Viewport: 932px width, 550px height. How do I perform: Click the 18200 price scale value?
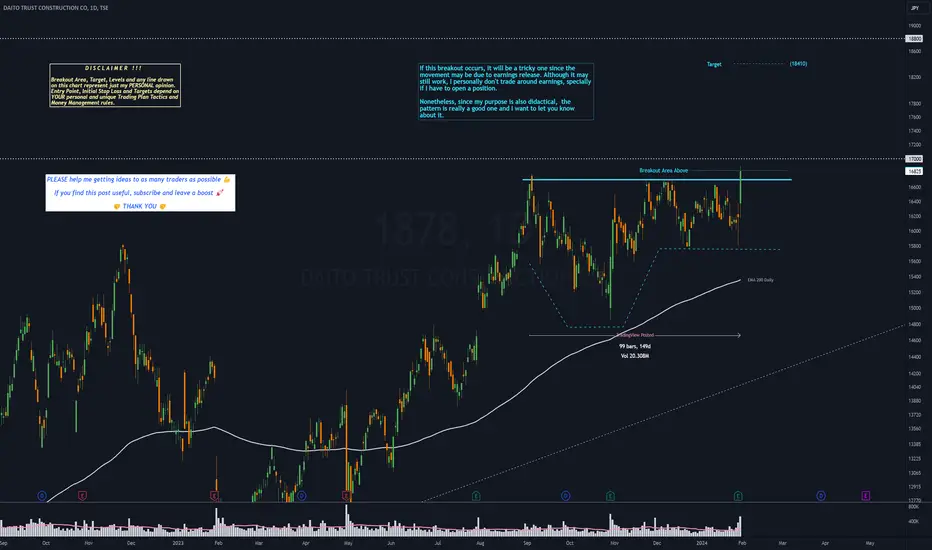914,77
